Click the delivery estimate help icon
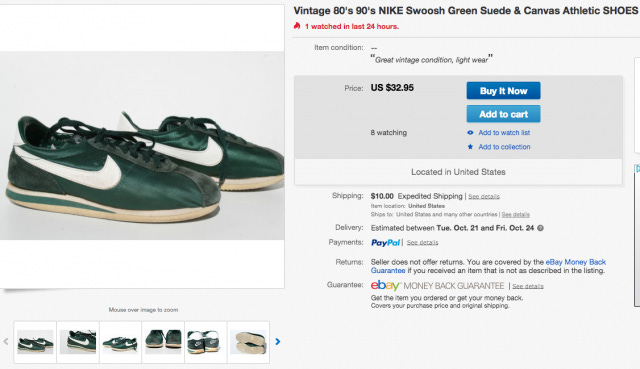Screen dimensions: 640x369 click(540, 228)
